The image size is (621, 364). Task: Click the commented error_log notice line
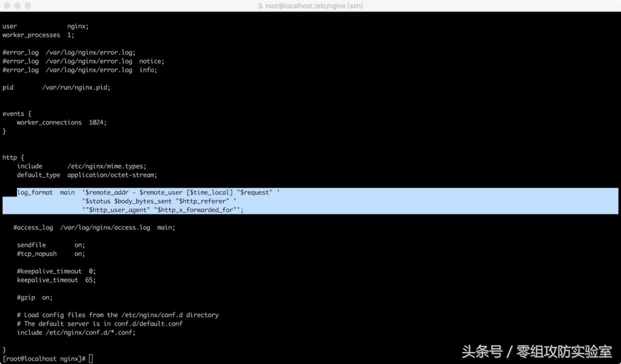click(x=83, y=61)
